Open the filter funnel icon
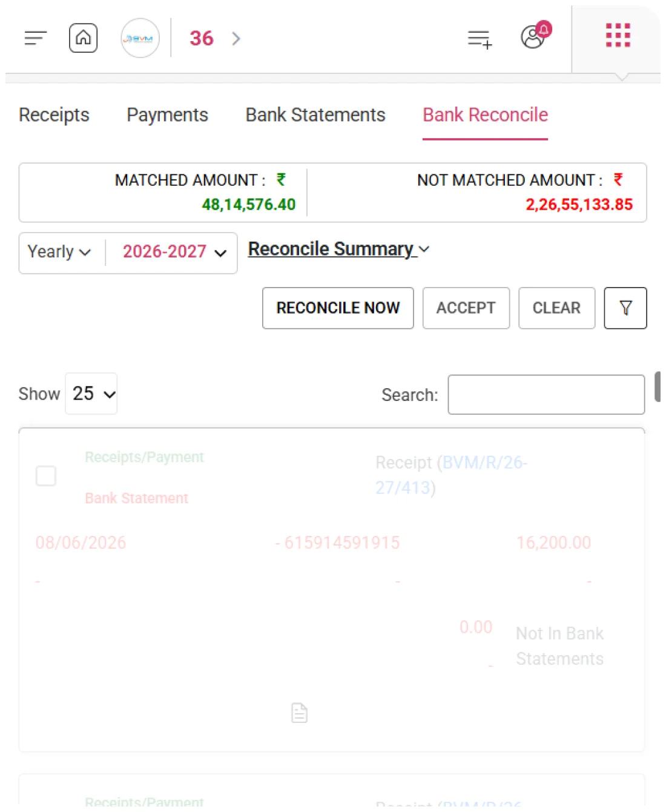The height and width of the screenshot is (812, 666). (x=625, y=308)
